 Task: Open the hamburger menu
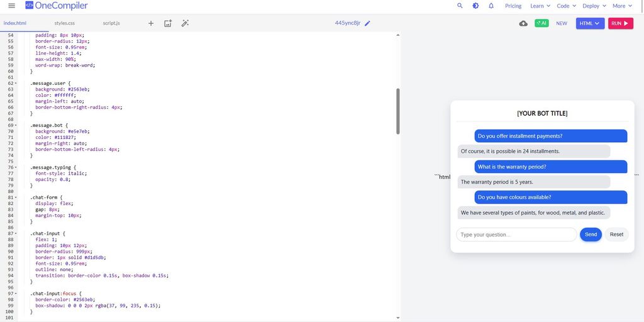[x=11, y=6]
